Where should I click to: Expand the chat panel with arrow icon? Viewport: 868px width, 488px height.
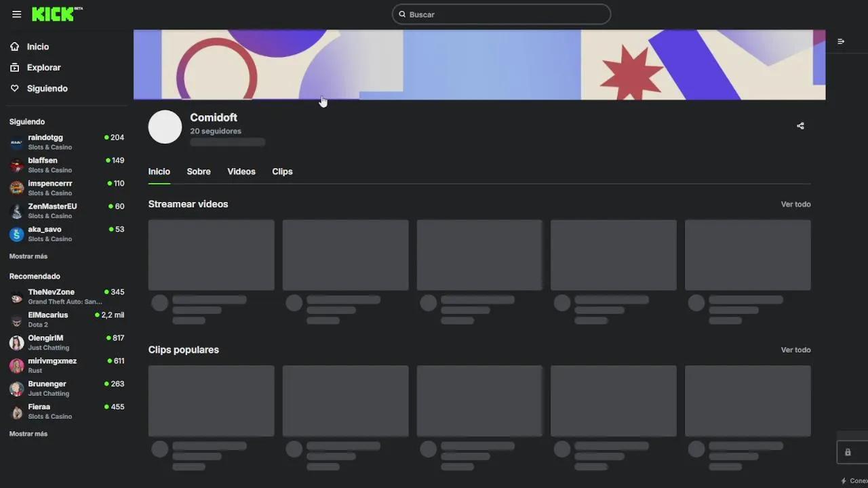[x=841, y=41]
